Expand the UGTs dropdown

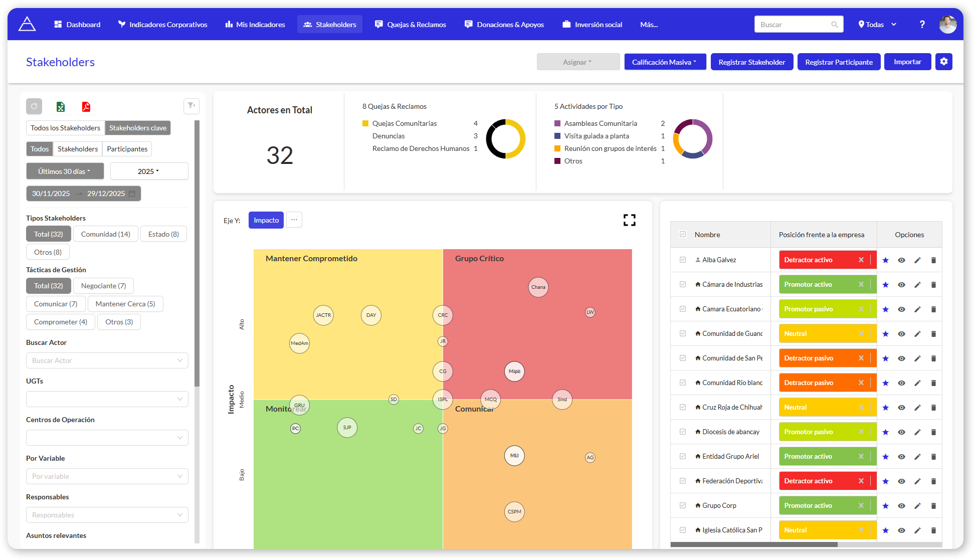(x=107, y=399)
